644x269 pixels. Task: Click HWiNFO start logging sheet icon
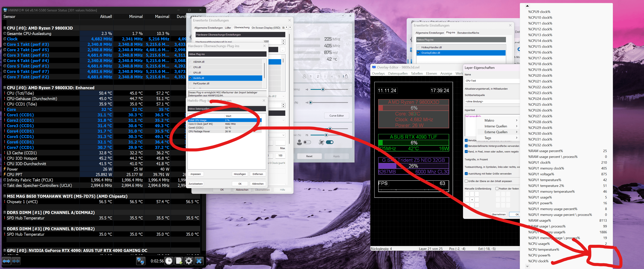(179, 261)
